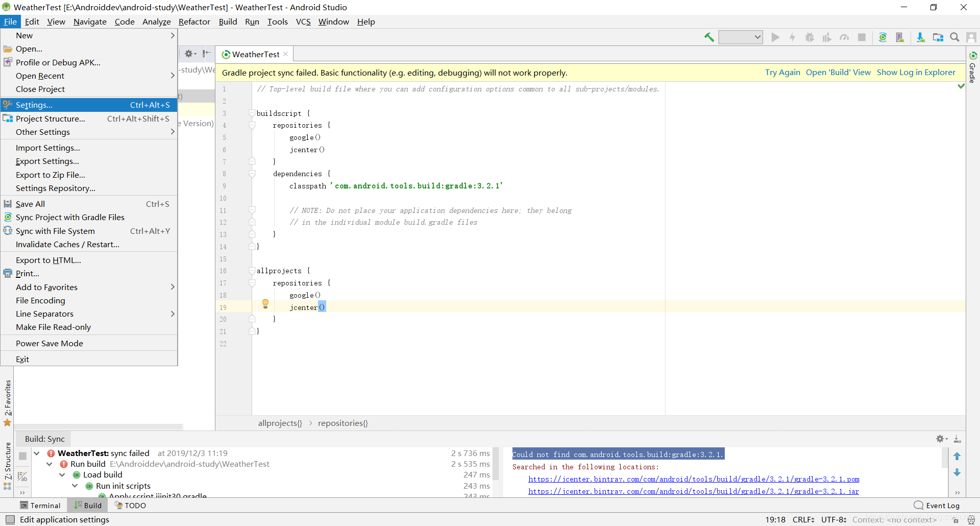Click the Debug app bug icon
The width and height of the screenshot is (980, 526).
point(810,37)
